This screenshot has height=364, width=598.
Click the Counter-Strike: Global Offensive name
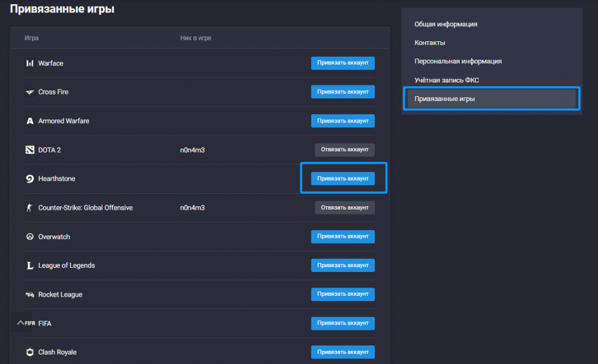[86, 208]
